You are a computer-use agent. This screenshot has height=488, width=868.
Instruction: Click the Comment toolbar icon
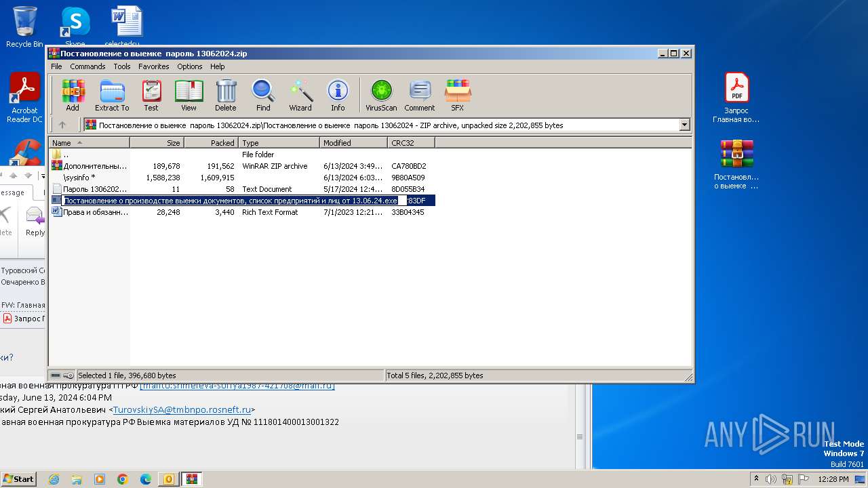420,95
